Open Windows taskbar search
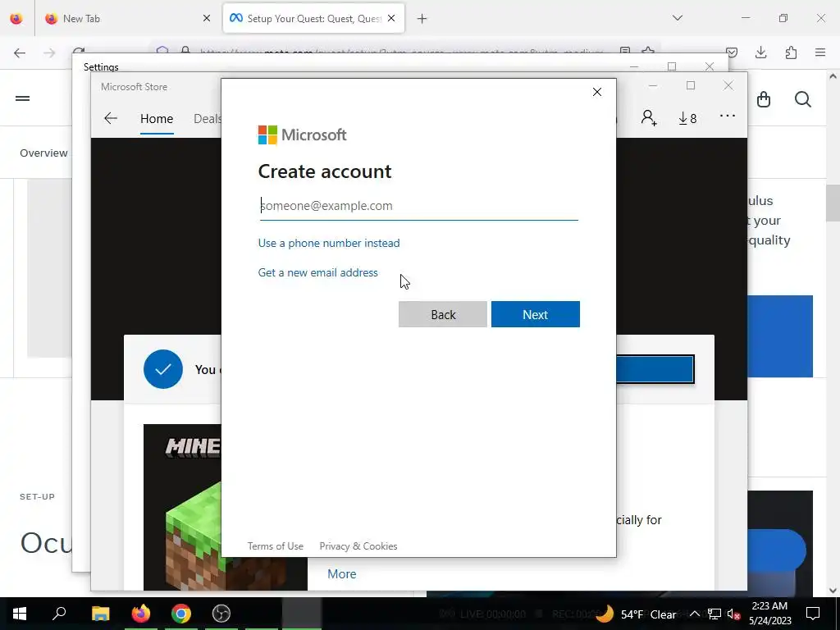 pyautogui.click(x=59, y=613)
